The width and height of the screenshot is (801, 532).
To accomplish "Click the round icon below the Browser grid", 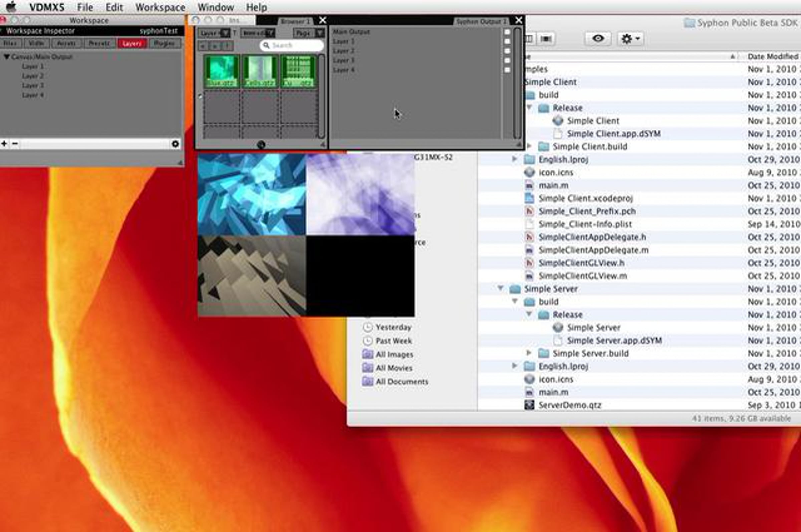I will coord(261,145).
